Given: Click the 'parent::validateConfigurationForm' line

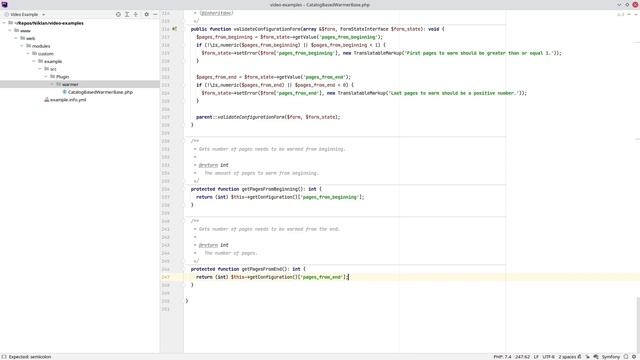Looking at the screenshot, I should click(x=268, y=117).
